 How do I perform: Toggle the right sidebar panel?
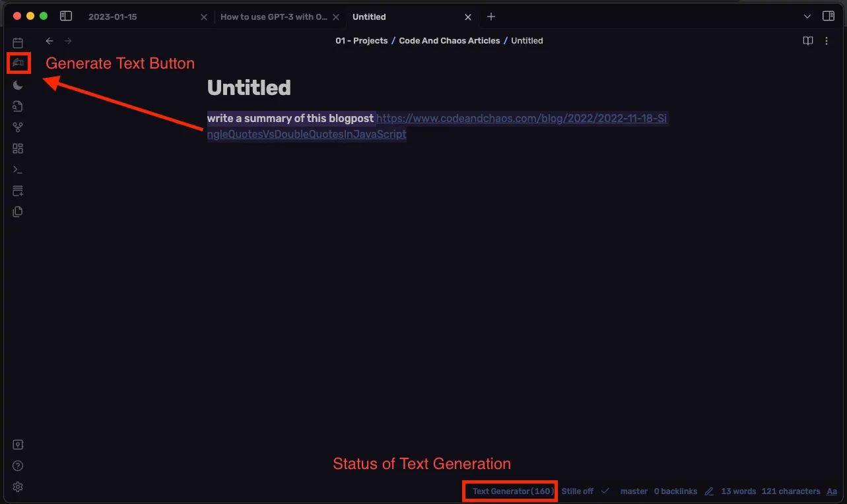point(828,16)
